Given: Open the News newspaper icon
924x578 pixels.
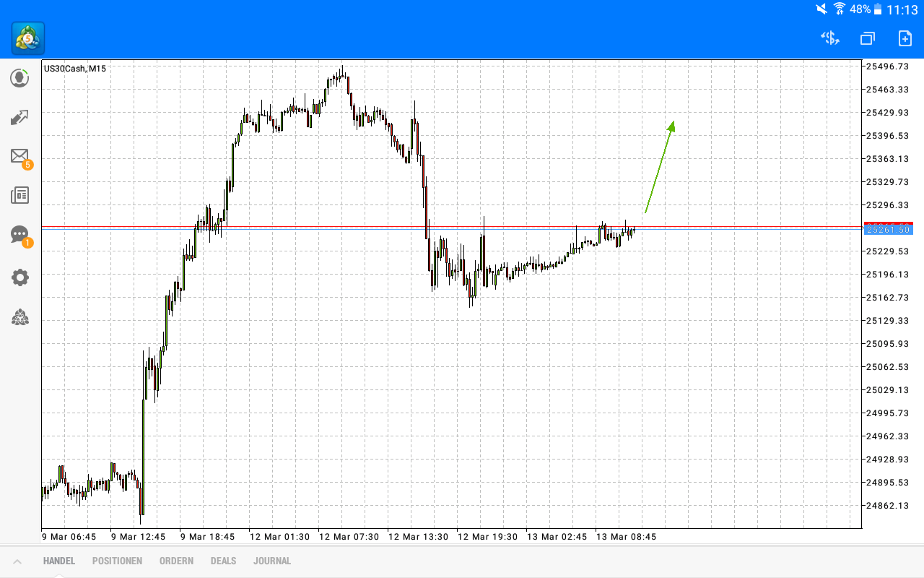Looking at the screenshot, I should (x=19, y=195).
